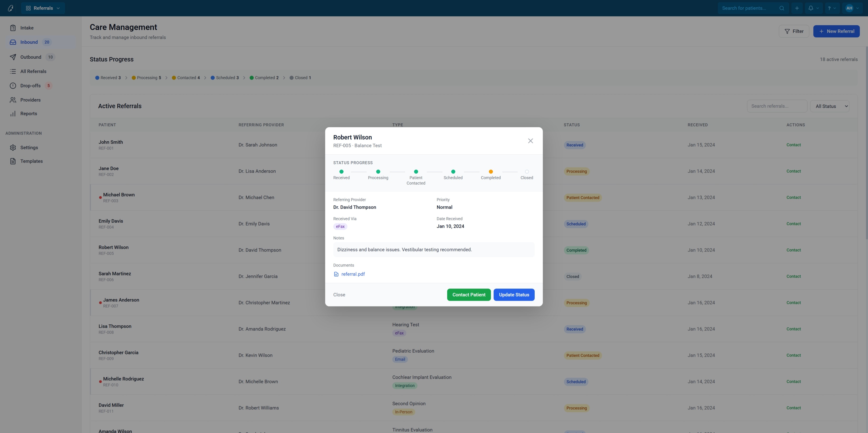Click the plus quick-add icon in header
The image size is (868, 433).
pos(797,8)
